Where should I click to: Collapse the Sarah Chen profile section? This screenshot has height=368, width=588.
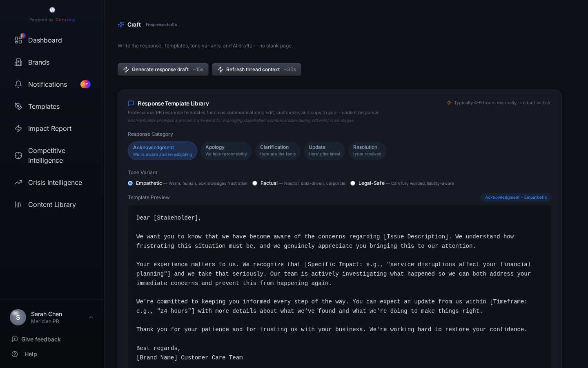91,317
